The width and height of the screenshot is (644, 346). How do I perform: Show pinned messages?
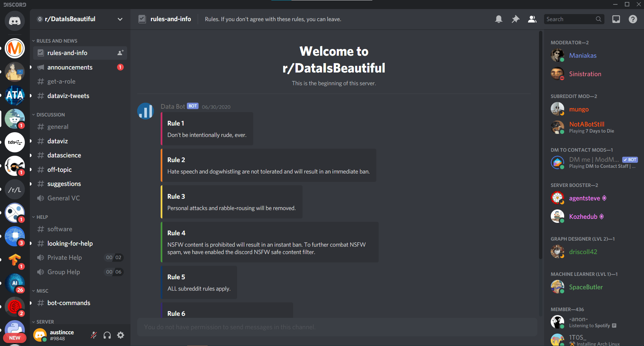click(x=516, y=19)
